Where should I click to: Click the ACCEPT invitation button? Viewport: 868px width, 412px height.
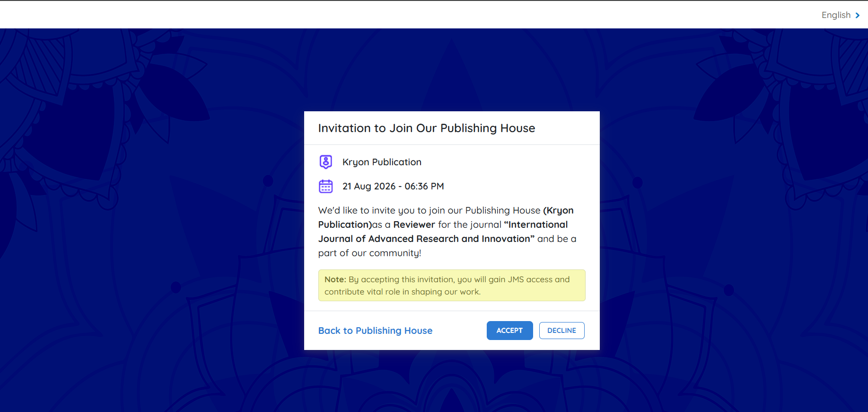pyautogui.click(x=509, y=331)
